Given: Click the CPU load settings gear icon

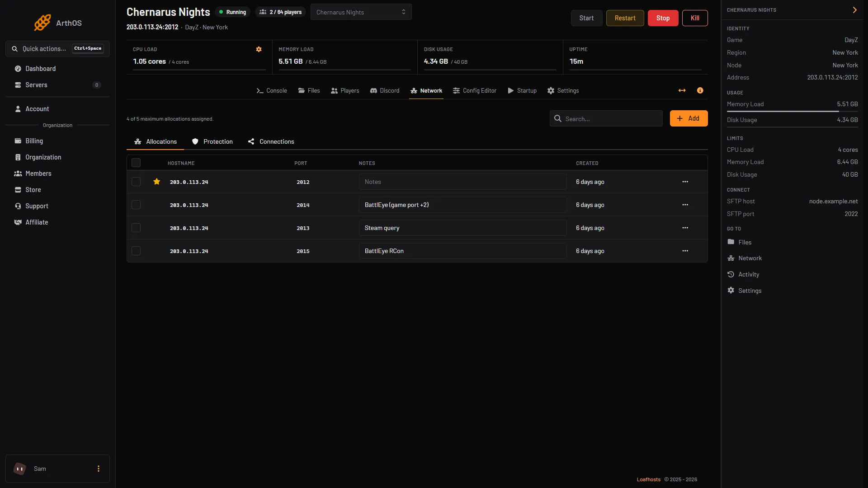Looking at the screenshot, I should pos(259,49).
